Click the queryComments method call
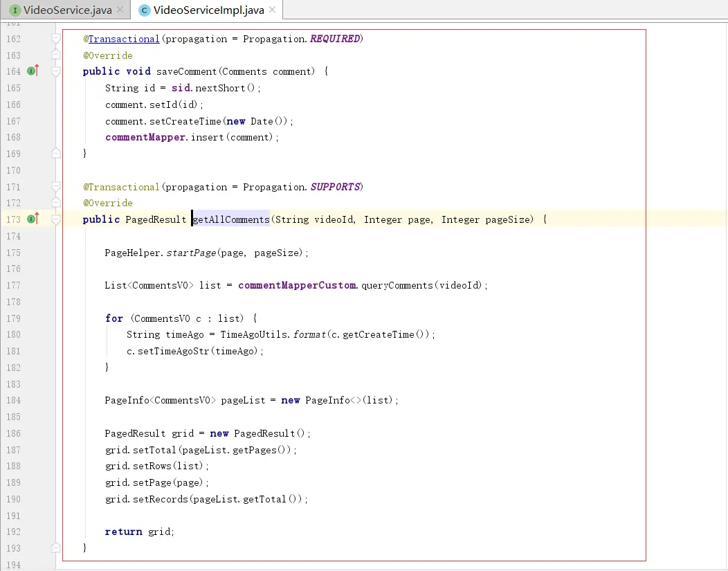The height and width of the screenshot is (571, 728). (397, 285)
